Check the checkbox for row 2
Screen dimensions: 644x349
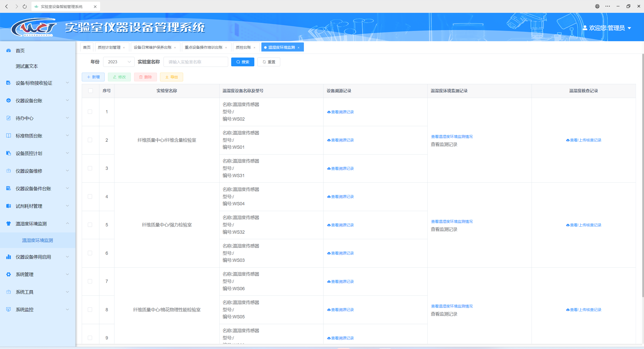(90, 140)
